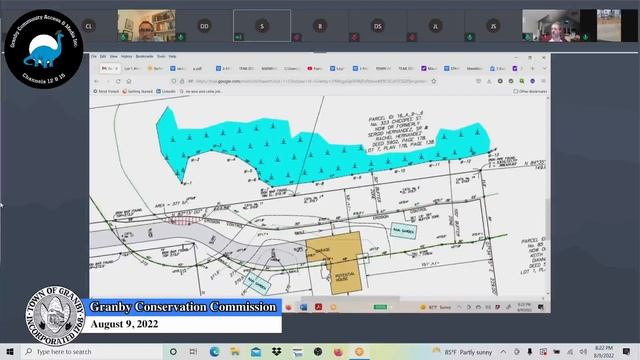
Task: Select participant tile CL
Action: [x=89, y=26]
